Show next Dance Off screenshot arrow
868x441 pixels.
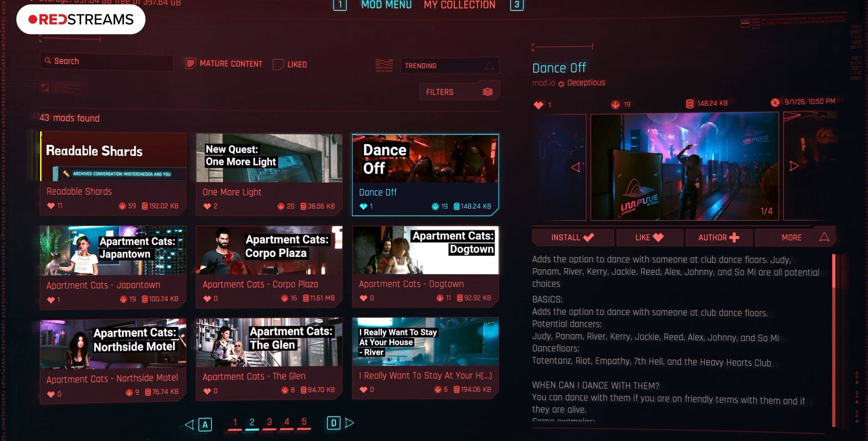click(x=794, y=166)
